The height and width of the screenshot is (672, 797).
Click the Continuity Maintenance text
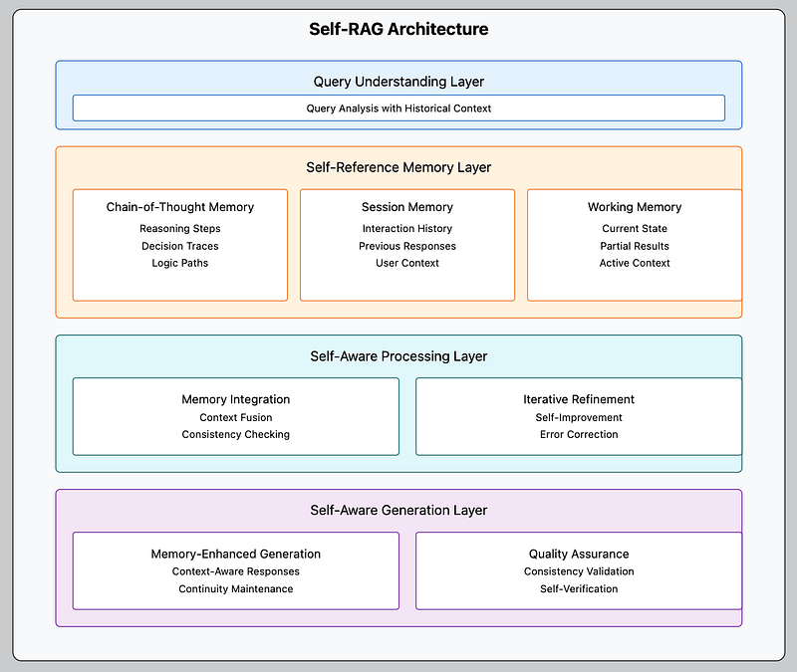[x=236, y=589]
